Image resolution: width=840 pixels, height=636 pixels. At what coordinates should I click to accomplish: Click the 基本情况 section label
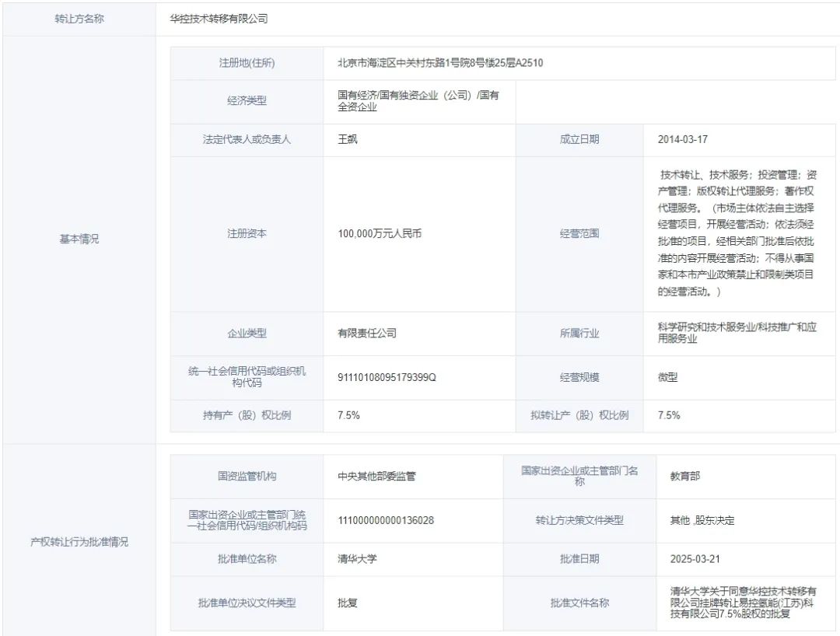pos(79,239)
